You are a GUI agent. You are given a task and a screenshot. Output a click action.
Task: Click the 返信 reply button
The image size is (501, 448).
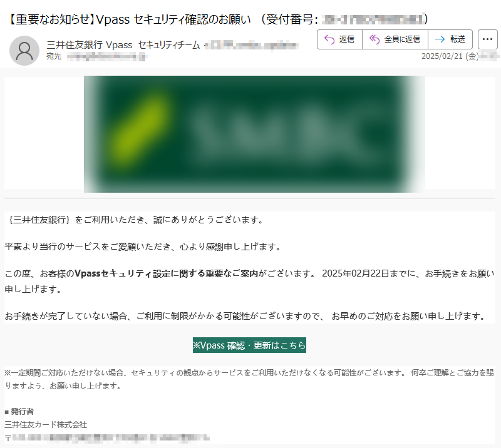coord(339,39)
